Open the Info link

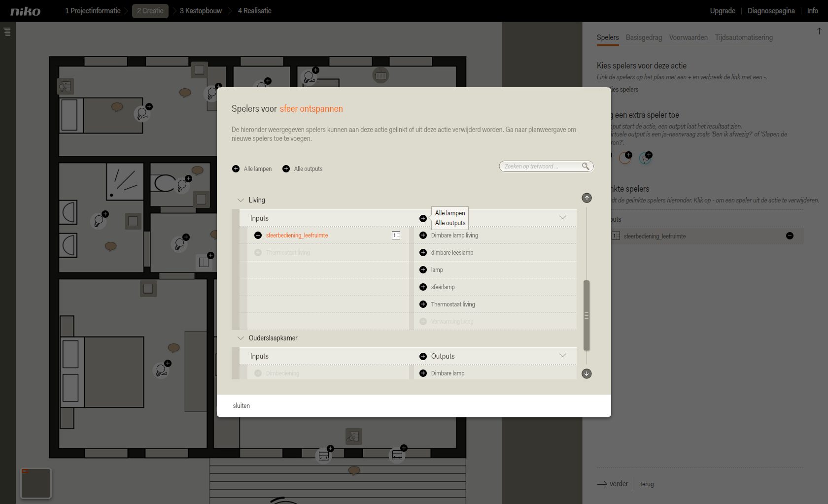[812, 11]
